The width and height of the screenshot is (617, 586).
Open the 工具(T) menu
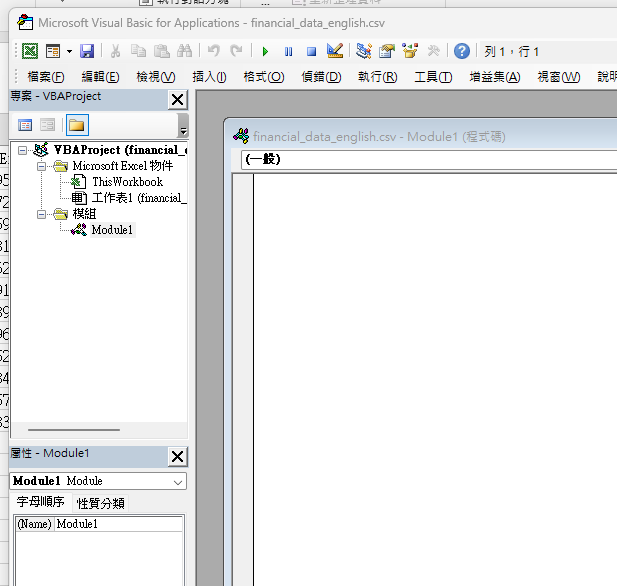pos(433,77)
